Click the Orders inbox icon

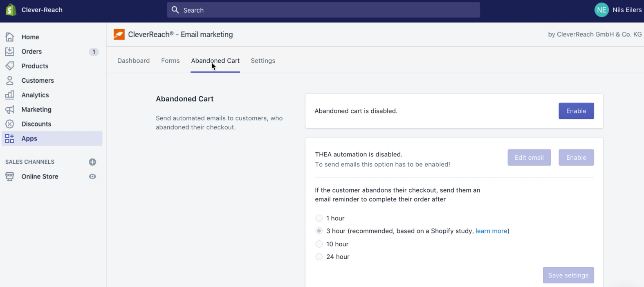pyautogui.click(x=10, y=52)
